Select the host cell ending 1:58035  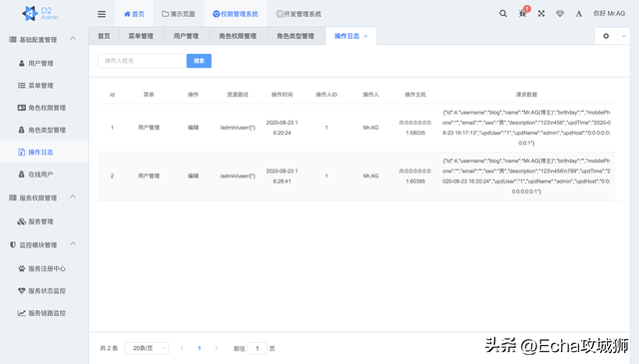(x=415, y=128)
